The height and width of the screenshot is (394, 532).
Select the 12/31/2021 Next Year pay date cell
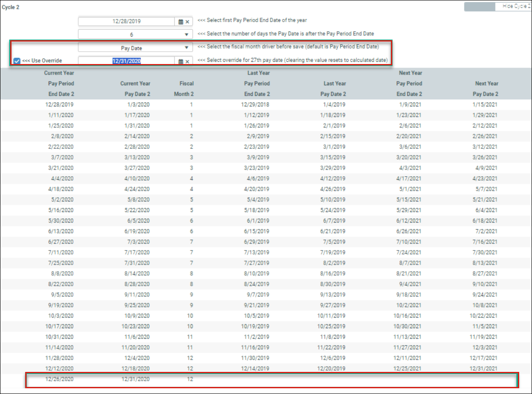(x=485, y=368)
